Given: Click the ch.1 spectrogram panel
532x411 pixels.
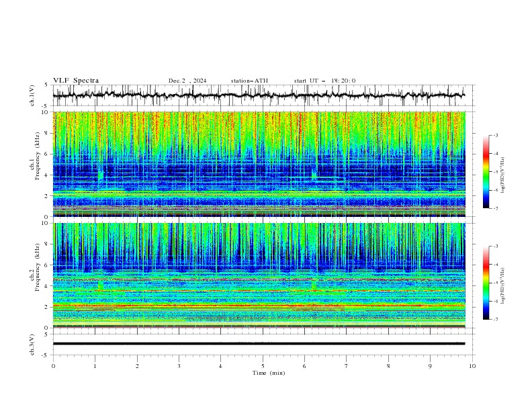Looking at the screenshot, I should (259, 164).
